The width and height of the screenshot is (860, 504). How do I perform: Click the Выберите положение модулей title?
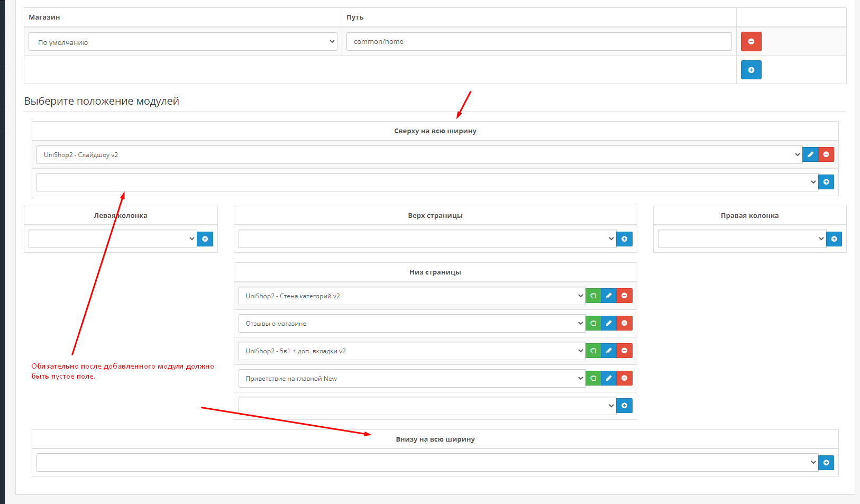[x=102, y=101]
